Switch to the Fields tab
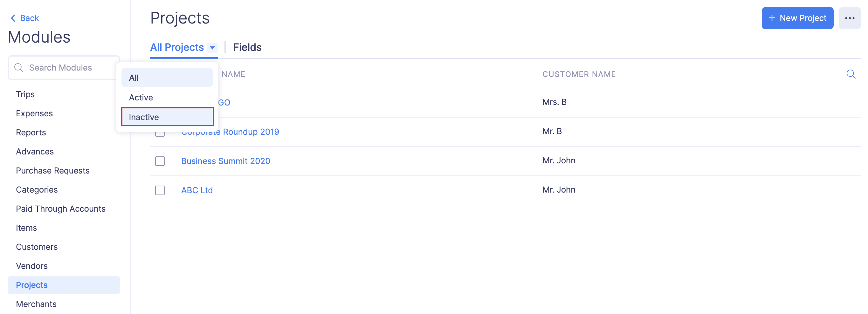This screenshot has height=314, width=868. tap(247, 47)
